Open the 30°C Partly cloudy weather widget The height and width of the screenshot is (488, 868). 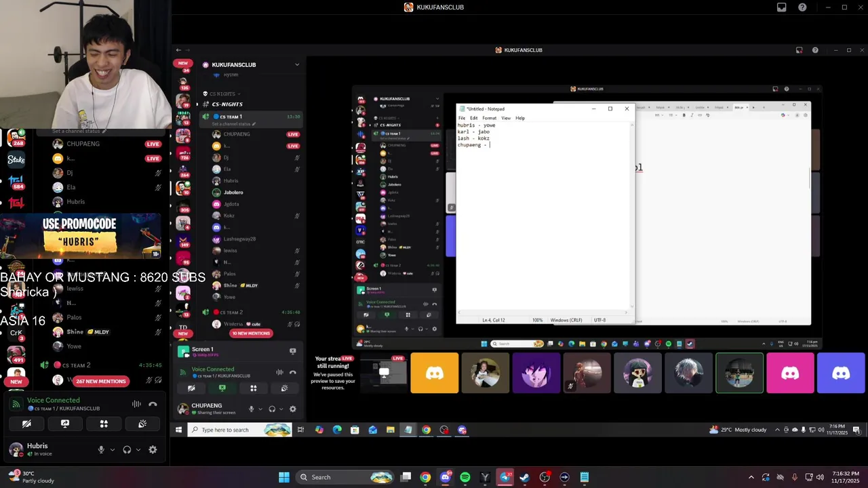[x=31, y=477]
